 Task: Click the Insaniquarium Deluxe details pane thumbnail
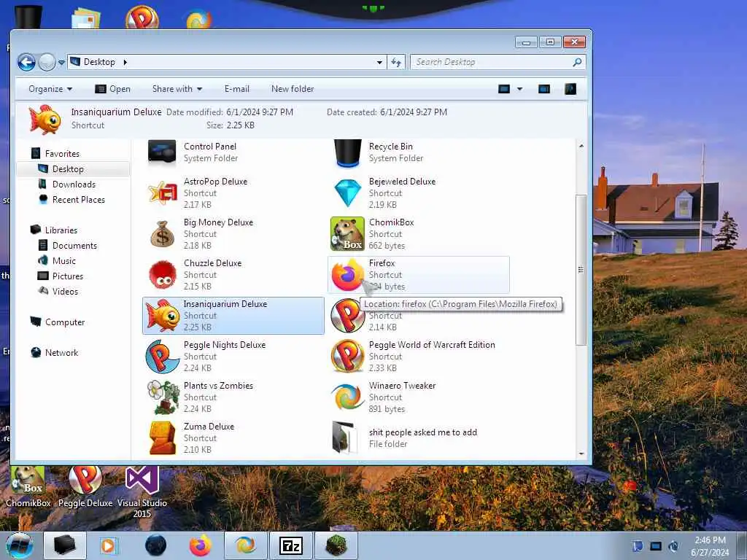[x=44, y=119]
